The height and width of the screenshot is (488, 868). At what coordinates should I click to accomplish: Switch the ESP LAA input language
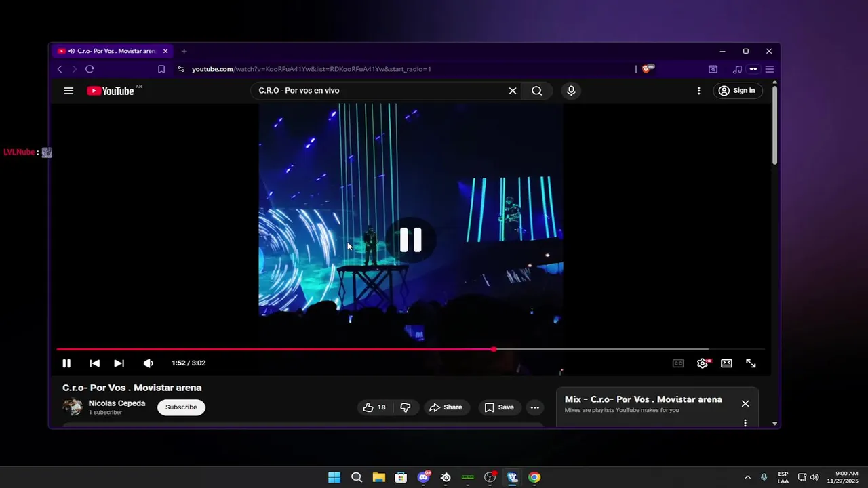[x=783, y=477]
